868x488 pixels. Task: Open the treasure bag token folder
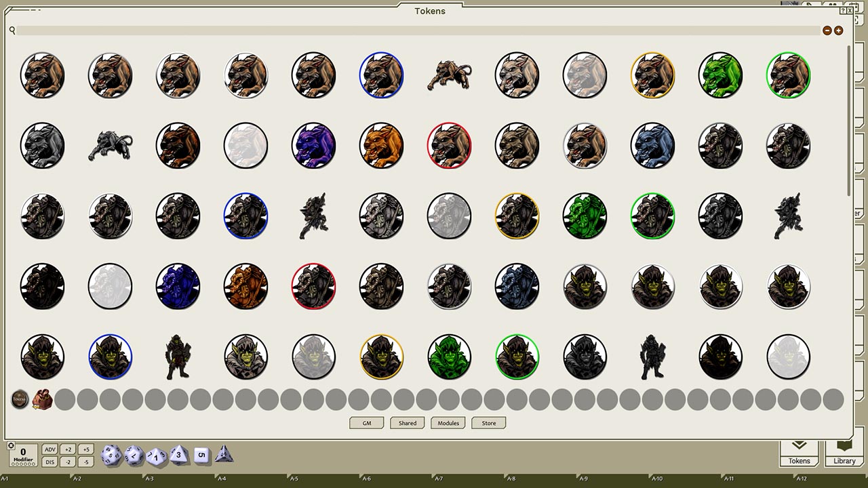pyautogui.click(x=43, y=399)
